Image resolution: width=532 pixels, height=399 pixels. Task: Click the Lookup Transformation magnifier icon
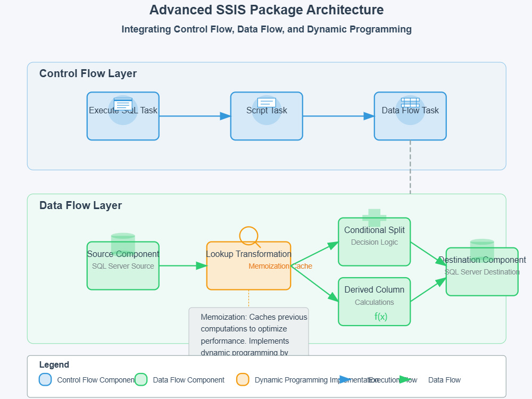(x=250, y=237)
